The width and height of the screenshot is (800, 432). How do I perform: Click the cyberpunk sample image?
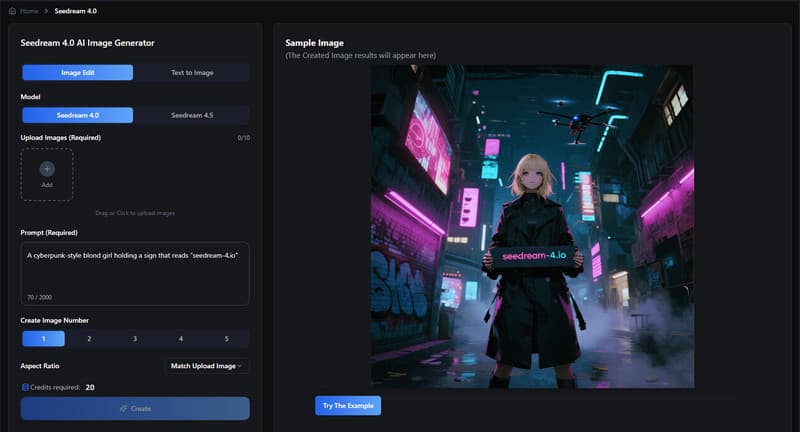pos(532,226)
